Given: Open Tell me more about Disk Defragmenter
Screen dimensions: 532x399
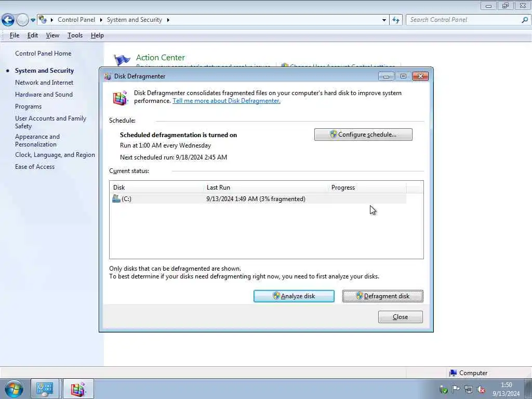Looking at the screenshot, I should click(x=227, y=101).
